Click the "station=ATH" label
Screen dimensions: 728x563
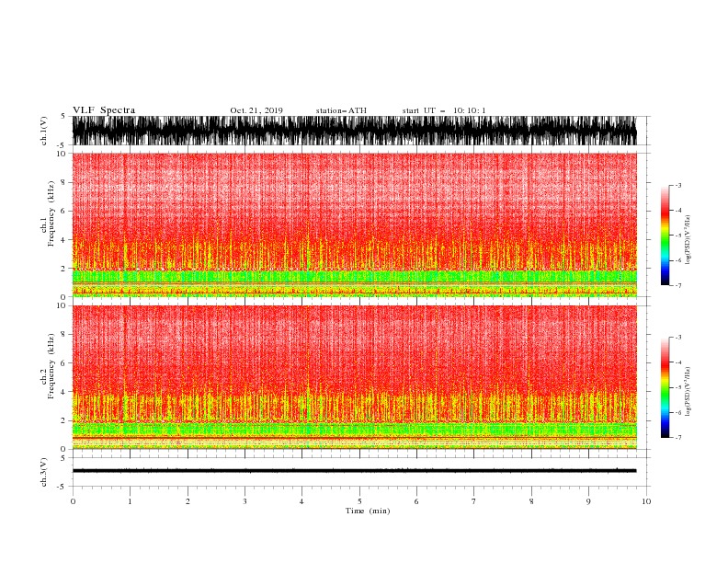[341, 110]
